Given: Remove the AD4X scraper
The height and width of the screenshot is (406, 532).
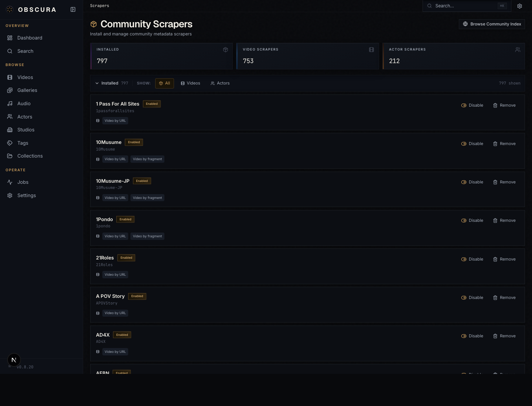Looking at the screenshot, I should (504, 336).
